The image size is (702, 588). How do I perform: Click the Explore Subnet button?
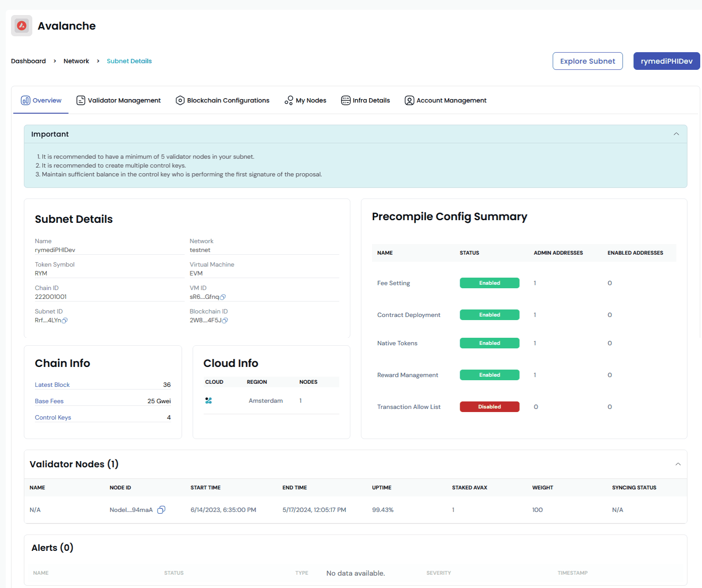pos(587,61)
